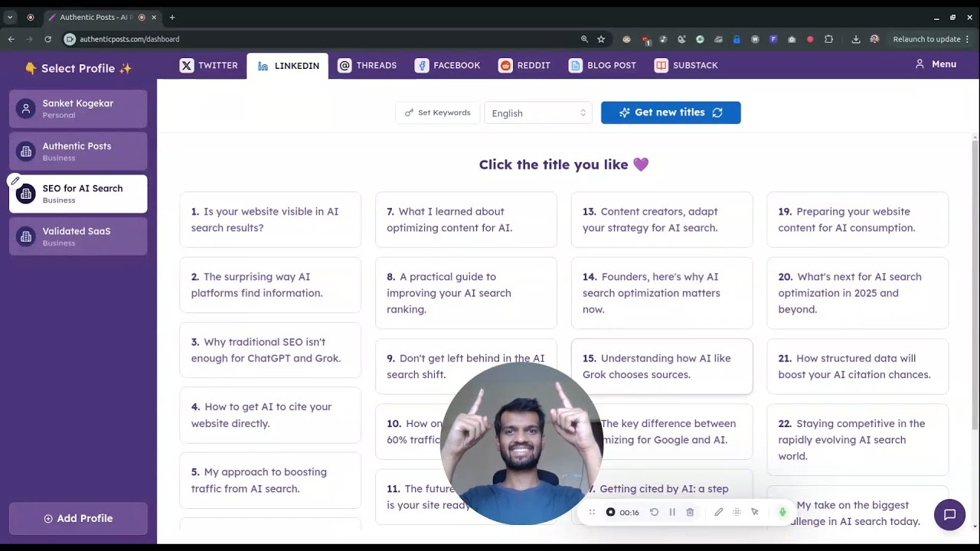
Task: Click the Validated SaaS building icon
Action: (26, 236)
